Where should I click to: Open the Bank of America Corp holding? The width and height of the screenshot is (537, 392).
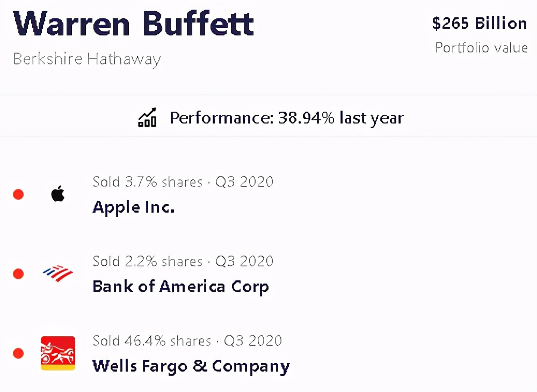pyautogui.click(x=180, y=286)
